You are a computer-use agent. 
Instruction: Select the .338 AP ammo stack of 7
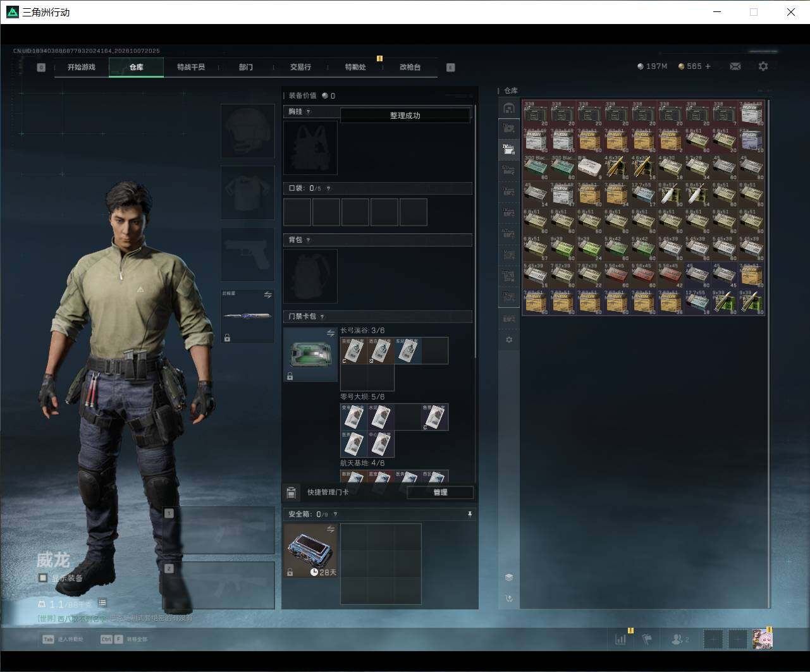(725, 114)
